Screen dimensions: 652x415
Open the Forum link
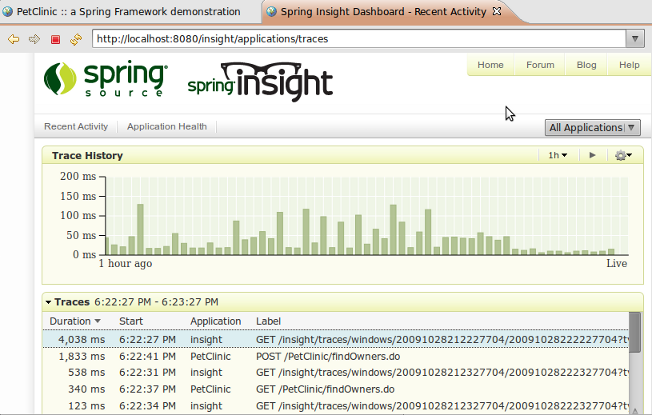click(x=540, y=65)
